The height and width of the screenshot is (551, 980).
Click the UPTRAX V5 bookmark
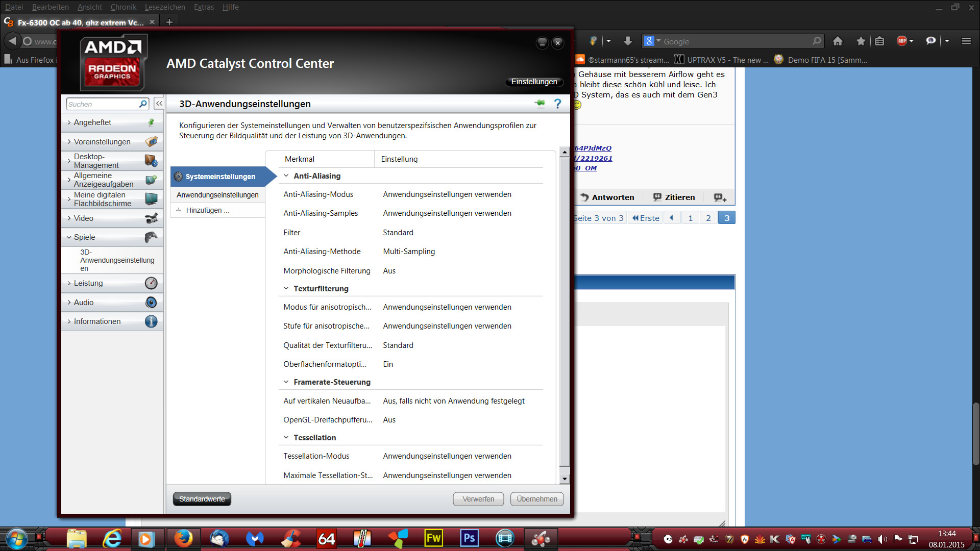[722, 60]
